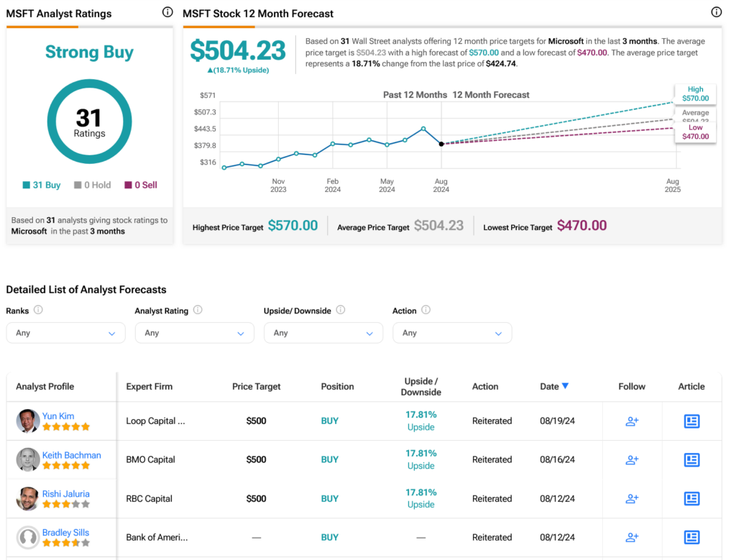Follow analyst Yun Kim

(x=632, y=421)
